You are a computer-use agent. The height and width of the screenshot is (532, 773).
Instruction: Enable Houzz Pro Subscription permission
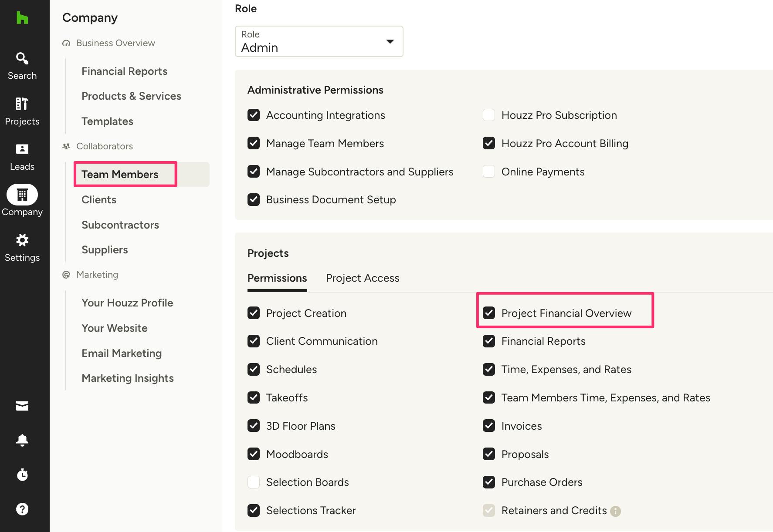[x=489, y=115]
